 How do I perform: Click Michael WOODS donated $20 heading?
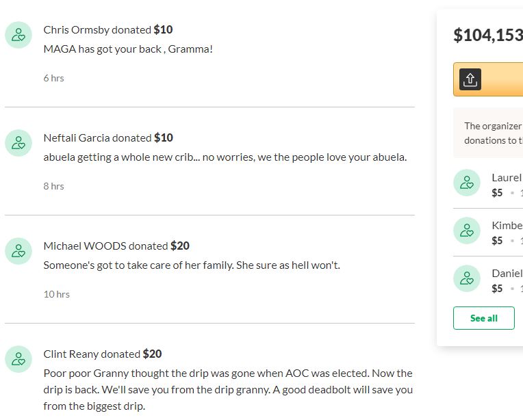(x=116, y=246)
